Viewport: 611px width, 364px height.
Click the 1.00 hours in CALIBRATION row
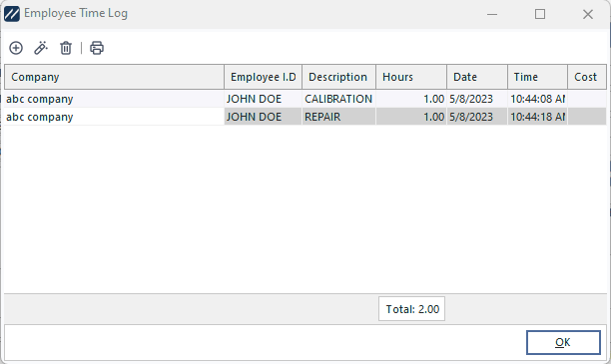(411, 99)
